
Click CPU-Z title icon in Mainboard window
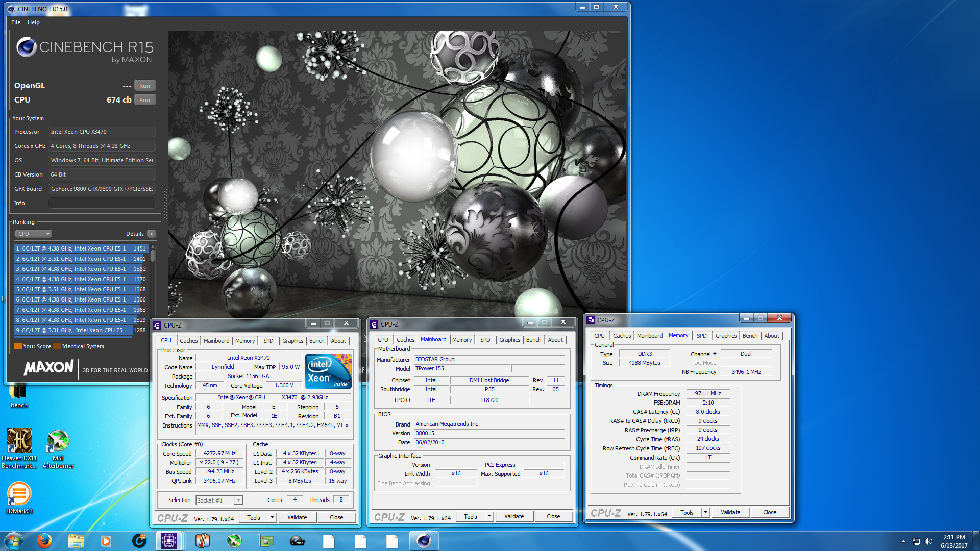pyautogui.click(x=374, y=324)
